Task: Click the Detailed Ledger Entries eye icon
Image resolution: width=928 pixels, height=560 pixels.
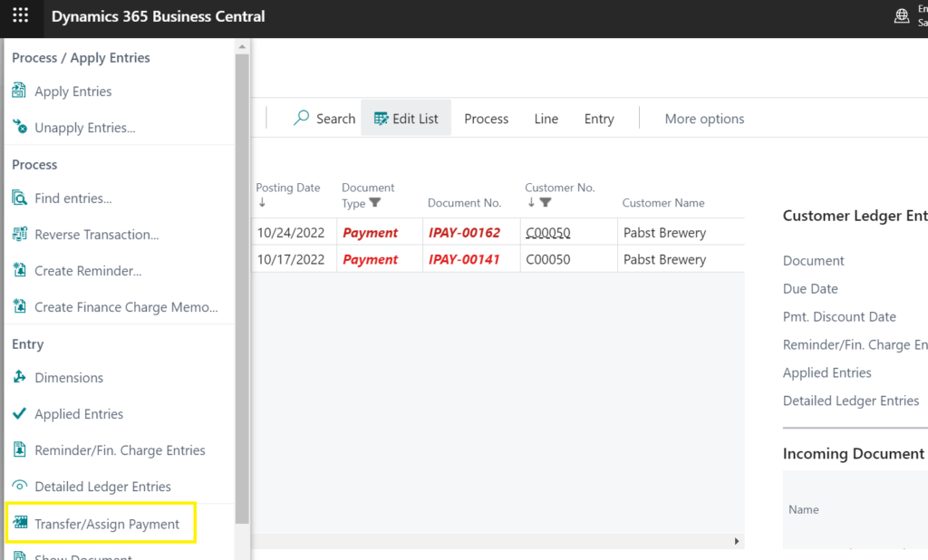Action: click(x=19, y=487)
